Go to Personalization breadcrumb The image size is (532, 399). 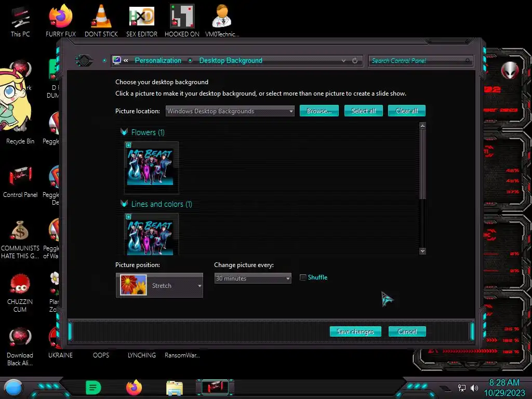tap(158, 60)
